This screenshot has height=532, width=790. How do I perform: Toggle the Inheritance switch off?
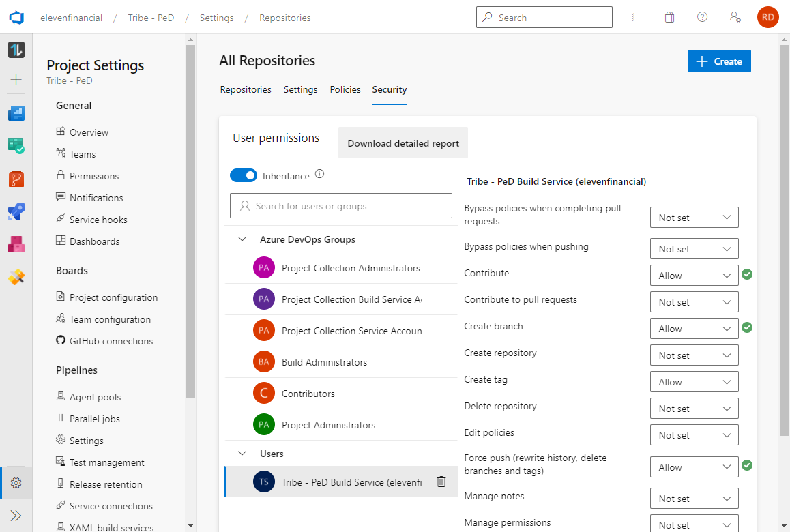244,175
